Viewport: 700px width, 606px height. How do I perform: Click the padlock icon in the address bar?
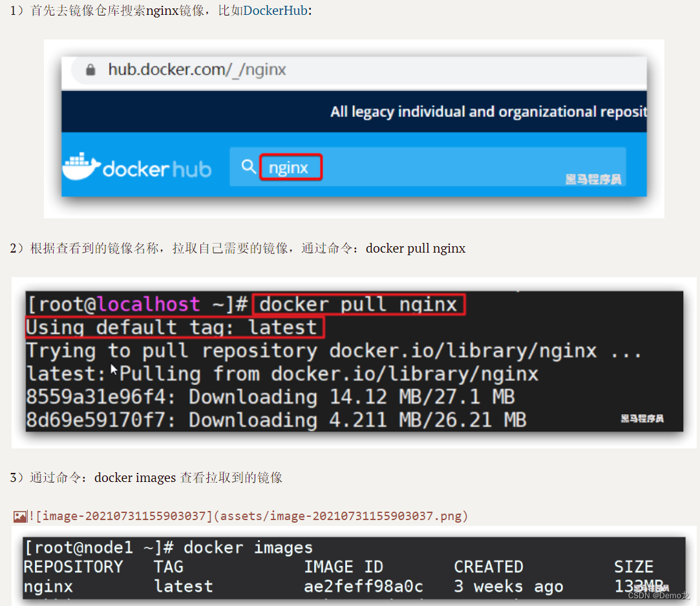pyautogui.click(x=90, y=70)
